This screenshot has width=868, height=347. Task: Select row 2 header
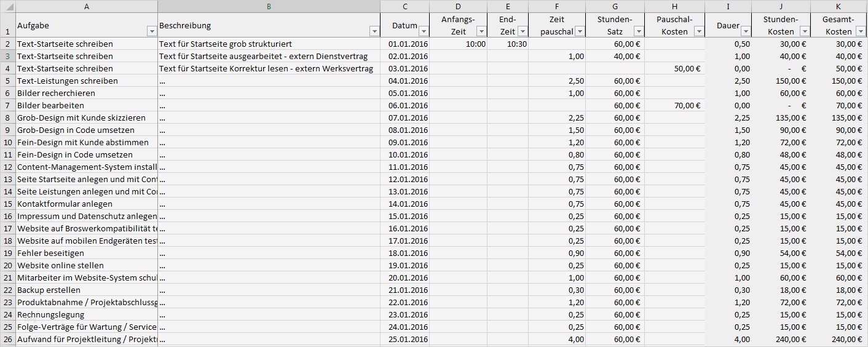8,44
